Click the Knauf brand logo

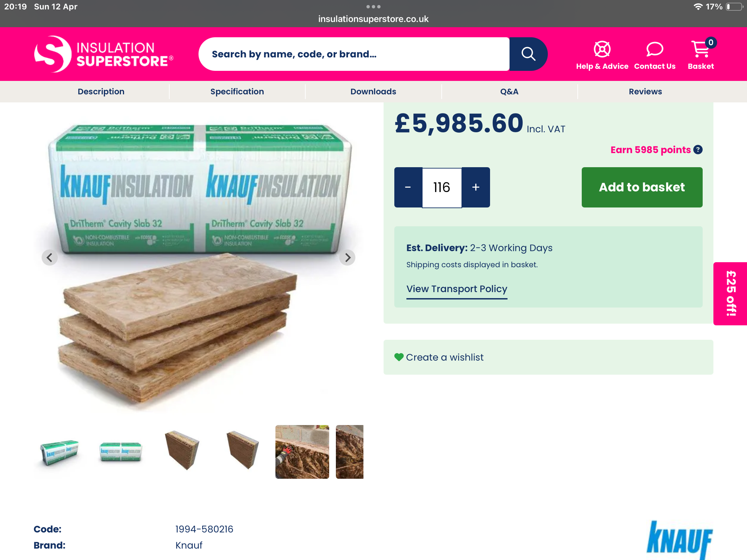pos(679,540)
